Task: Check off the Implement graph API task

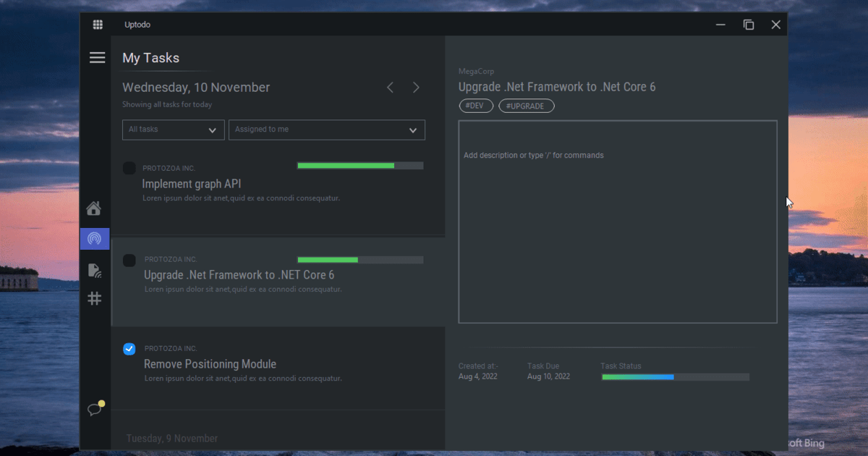Action: (129, 168)
